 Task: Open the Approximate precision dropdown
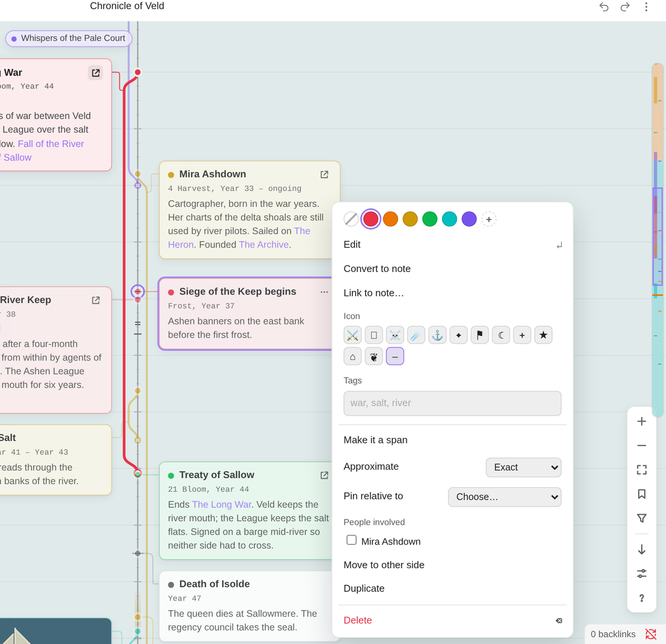[523, 468]
